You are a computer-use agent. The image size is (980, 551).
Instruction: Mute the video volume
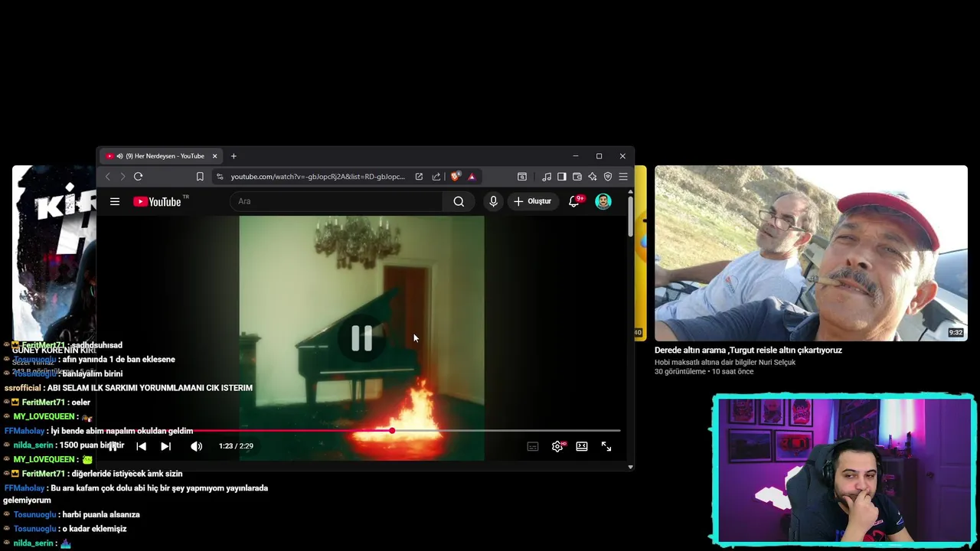(x=197, y=446)
